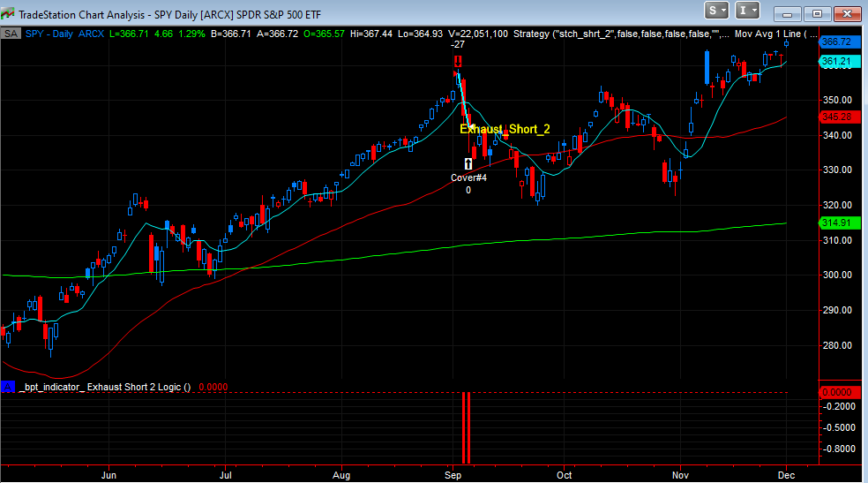Click the 330.00 price axis label
The image size is (868, 483).
837,170
